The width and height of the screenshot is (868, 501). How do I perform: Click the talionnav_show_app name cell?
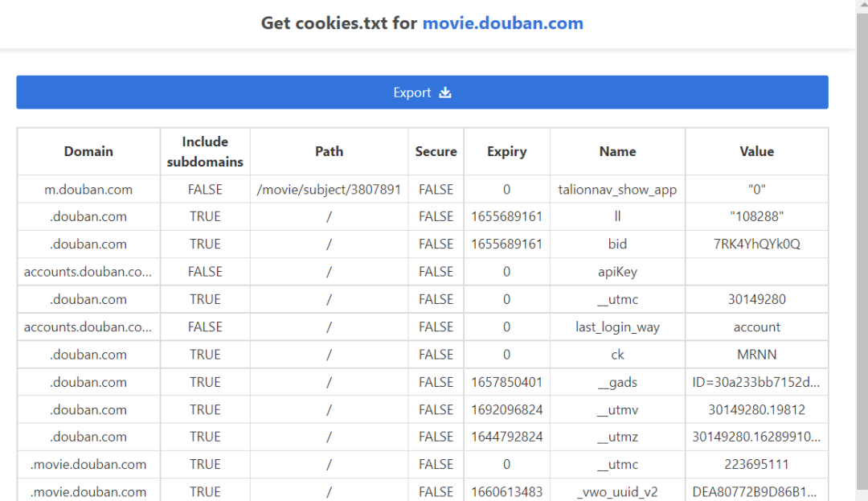pos(618,189)
